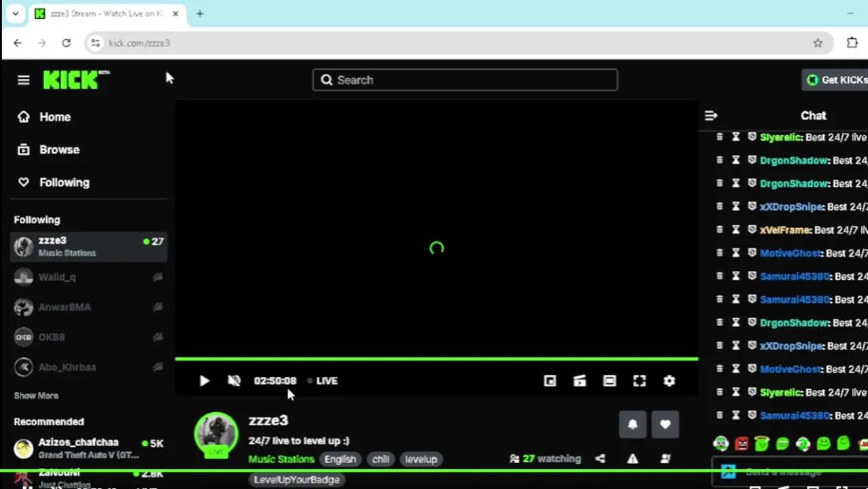Toggle channel notification bell

click(632, 424)
